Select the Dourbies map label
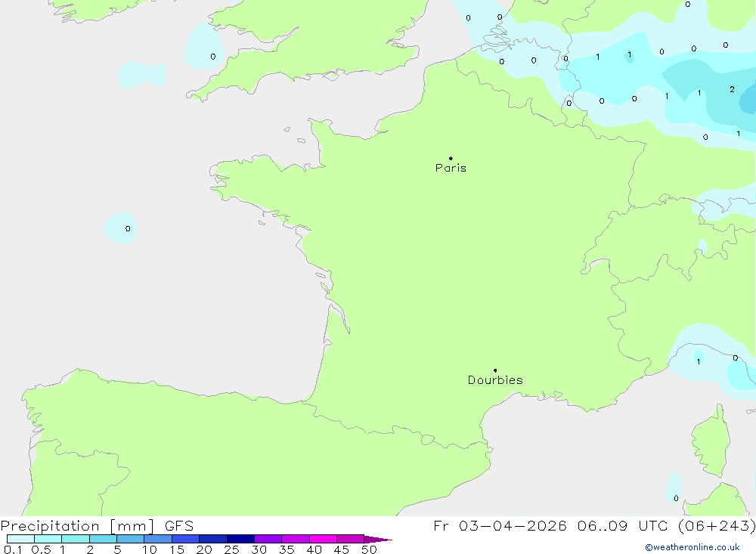Screen dimensions: 756x554 (x=495, y=380)
